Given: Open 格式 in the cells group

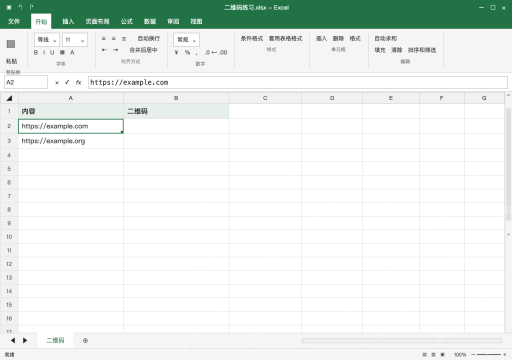Looking at the screenshot, I should tap(355, 39).
